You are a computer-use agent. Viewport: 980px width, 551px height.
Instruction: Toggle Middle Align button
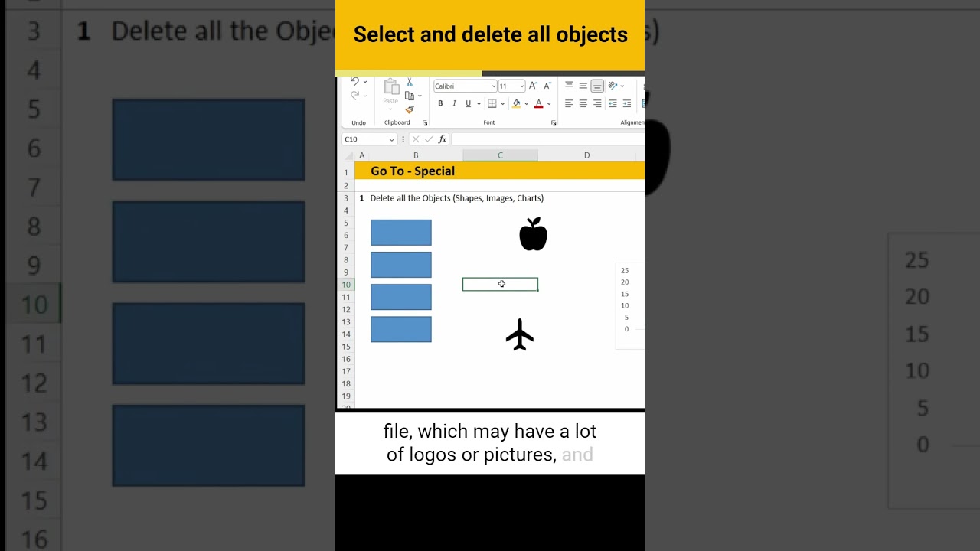[x=583, y=86]
